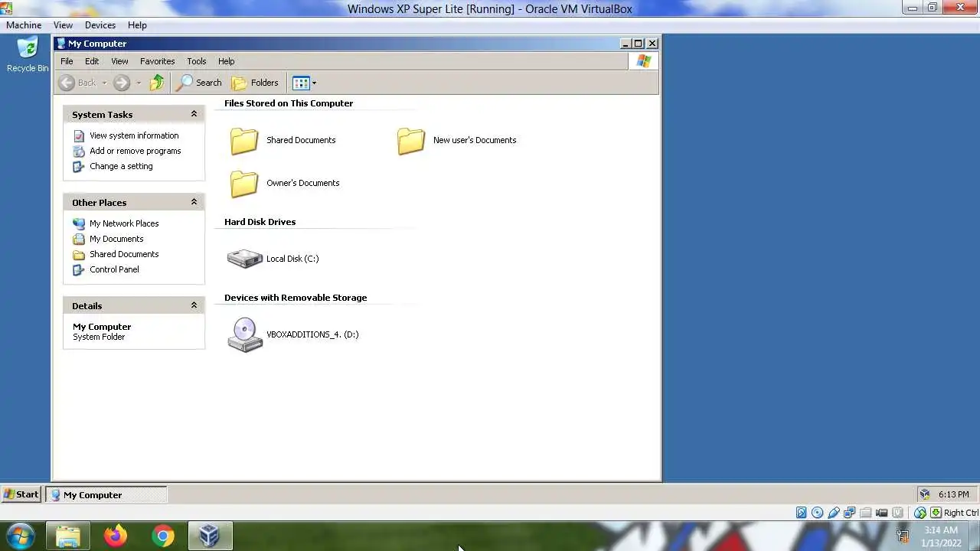
Task: Open the View menu in My Computer
Action: (119, 61)
